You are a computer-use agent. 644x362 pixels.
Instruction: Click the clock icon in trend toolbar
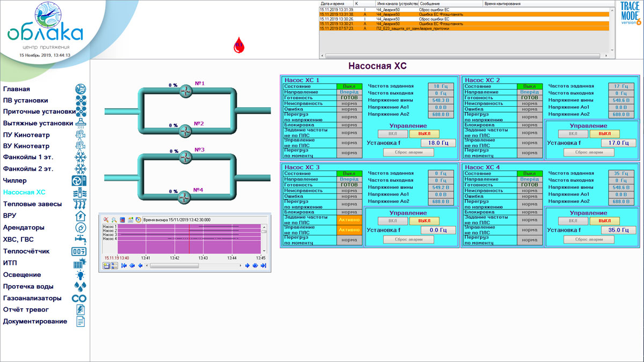138,220
